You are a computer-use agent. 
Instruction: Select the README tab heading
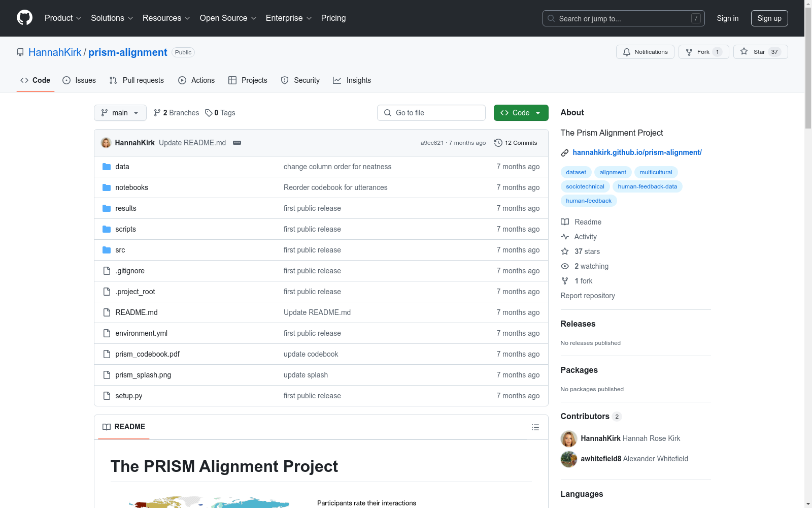click(124, 427)
